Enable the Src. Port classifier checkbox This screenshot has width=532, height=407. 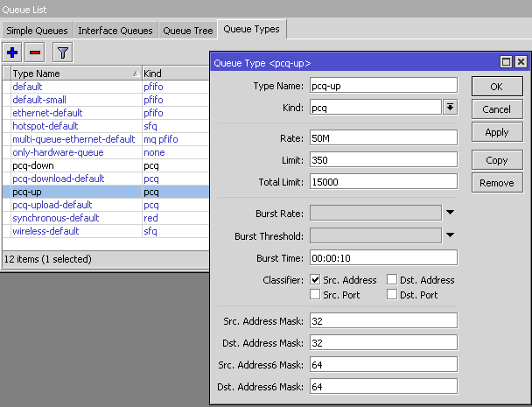tap(315, 295)
